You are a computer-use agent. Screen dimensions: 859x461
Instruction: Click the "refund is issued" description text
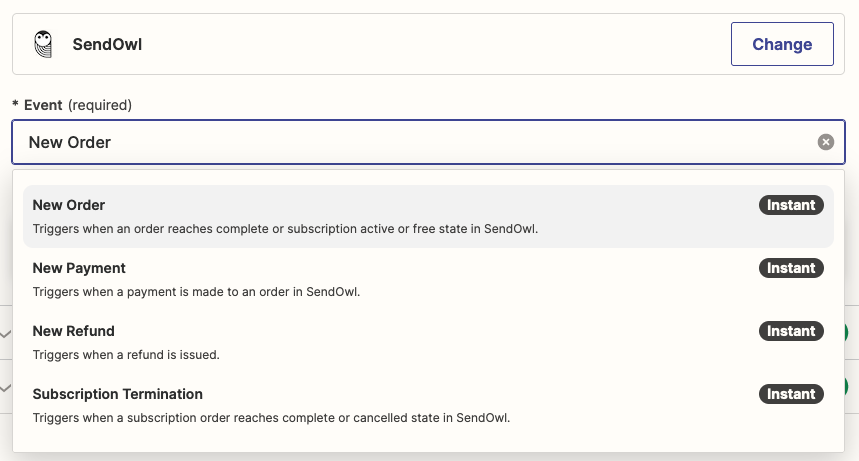point(126,355)
